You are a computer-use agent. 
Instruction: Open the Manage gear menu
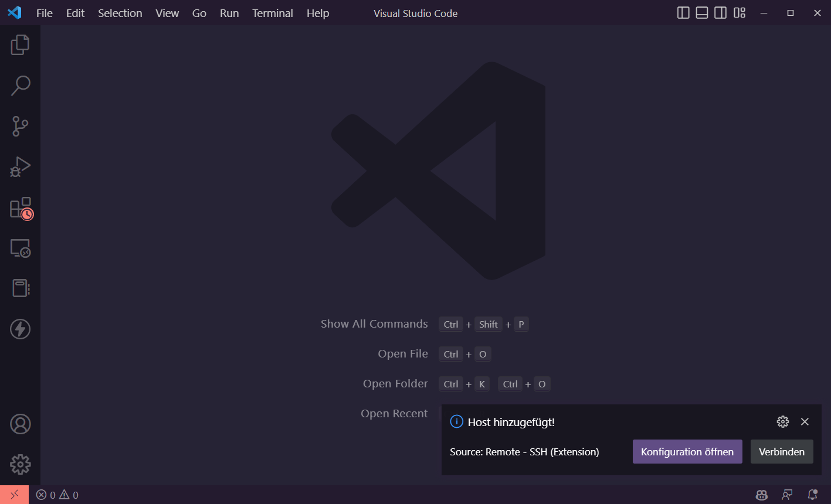point(20,464)
